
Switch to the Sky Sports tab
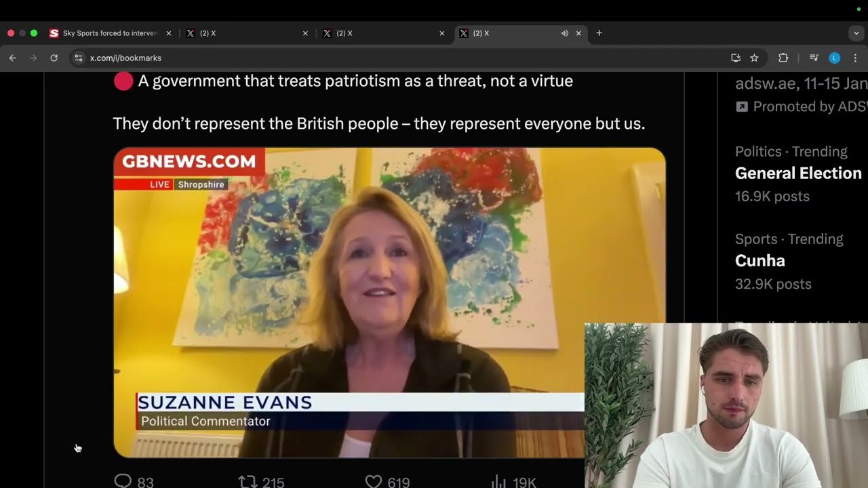click(111, 33)
